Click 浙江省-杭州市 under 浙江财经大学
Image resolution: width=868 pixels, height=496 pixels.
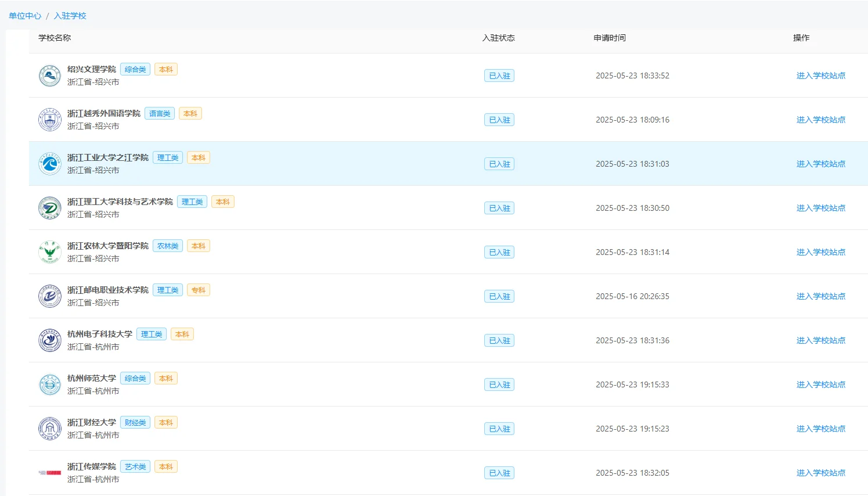93,435
